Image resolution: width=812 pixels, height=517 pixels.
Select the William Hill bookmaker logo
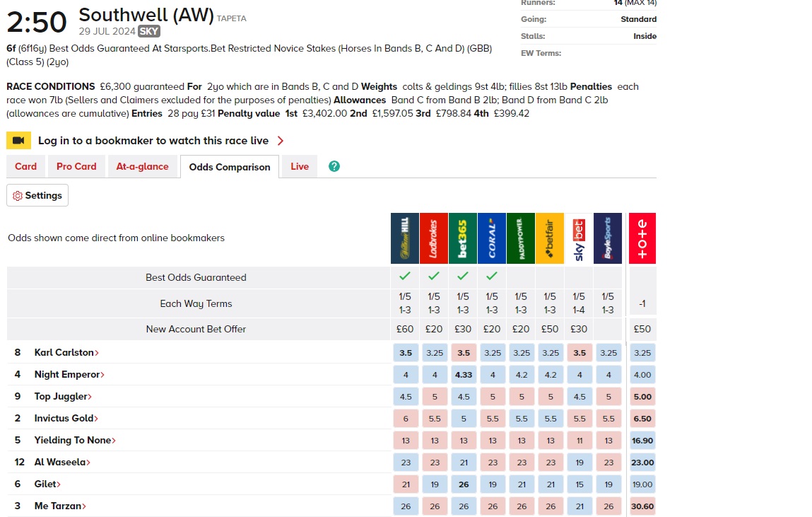click(405, 238)
